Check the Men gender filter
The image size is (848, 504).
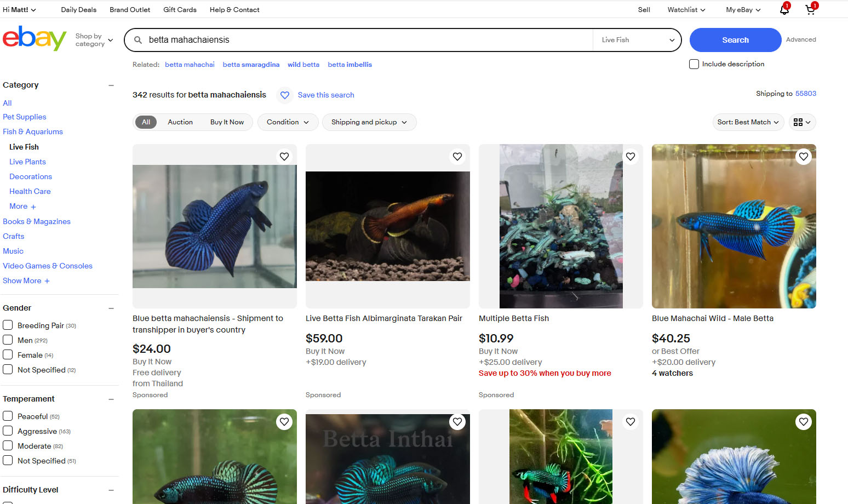click(8, 340)
